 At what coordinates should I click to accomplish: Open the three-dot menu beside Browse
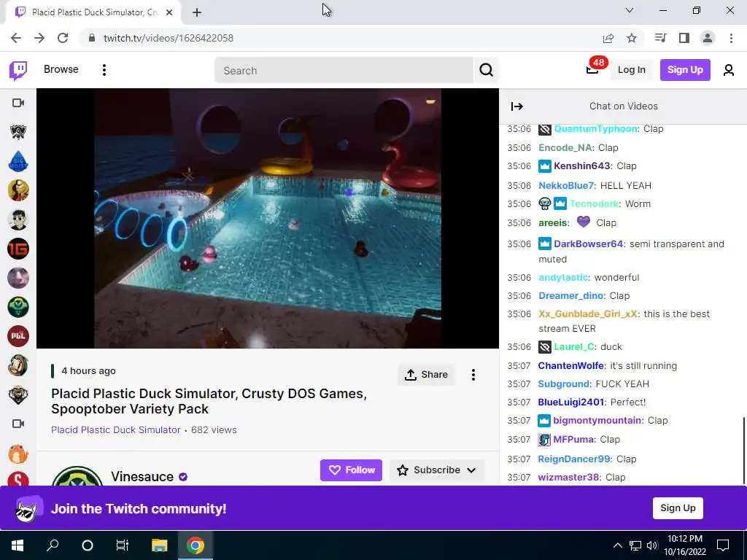[x=104, y=70]
